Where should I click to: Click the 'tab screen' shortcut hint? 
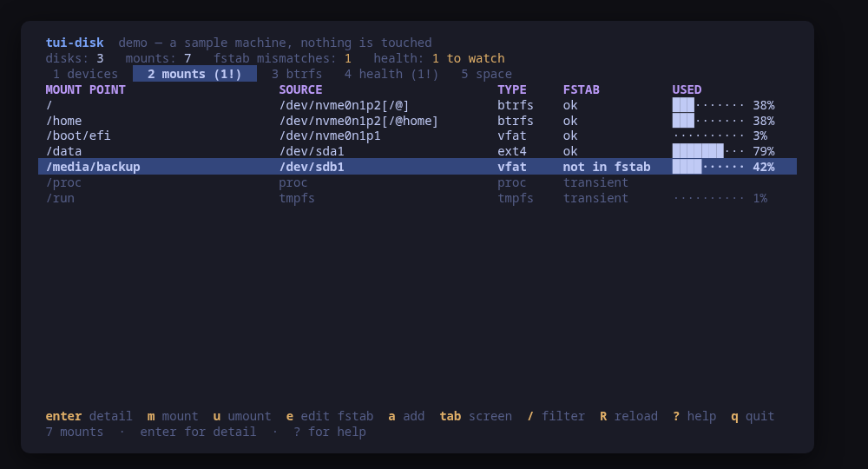click(x=476, y=416)
